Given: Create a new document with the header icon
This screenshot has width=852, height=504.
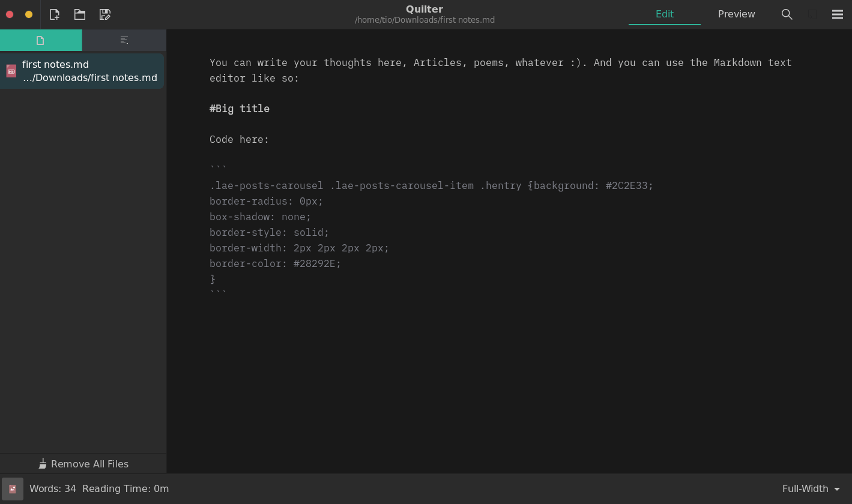Looking at the screenshot, I should pyautogui.click(x=55, y=14).
